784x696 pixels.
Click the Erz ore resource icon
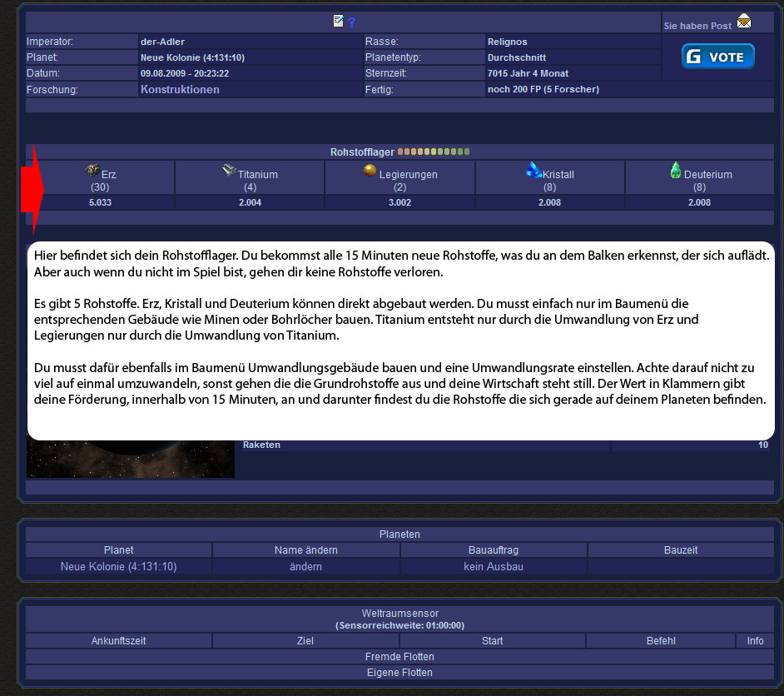(92, 170)
